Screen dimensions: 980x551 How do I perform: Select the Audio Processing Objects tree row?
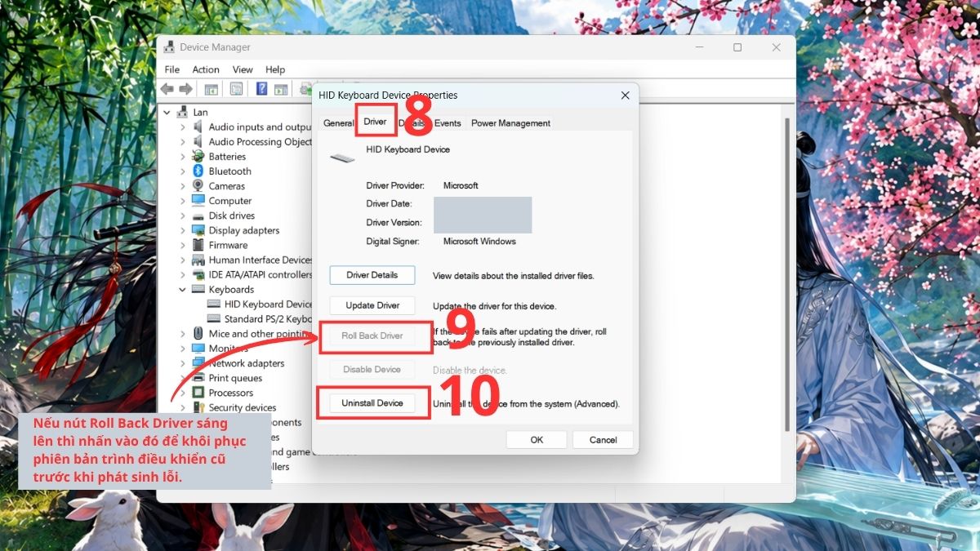click(x=252, y=142)
